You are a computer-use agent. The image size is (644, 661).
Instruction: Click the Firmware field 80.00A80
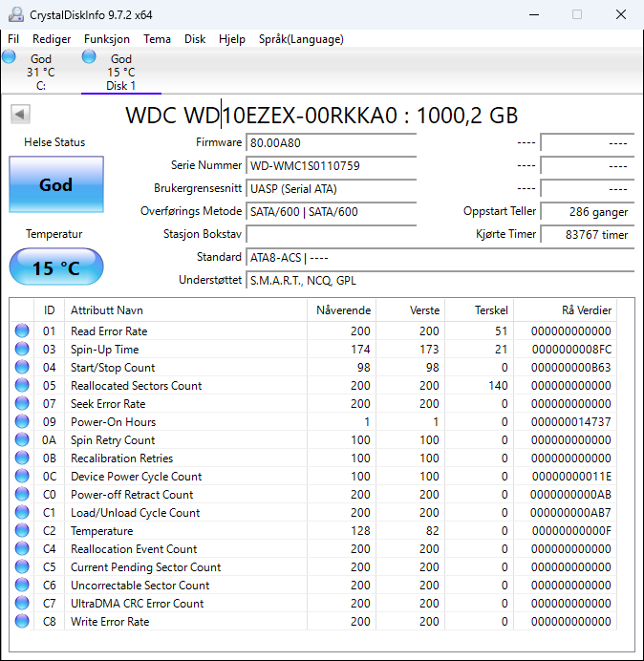pos(331,143)
